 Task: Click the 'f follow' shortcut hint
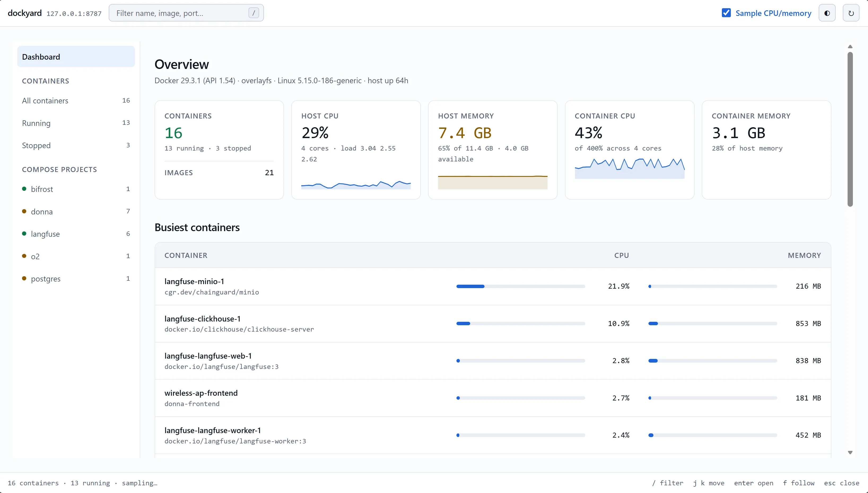click(x=799, y=483)
